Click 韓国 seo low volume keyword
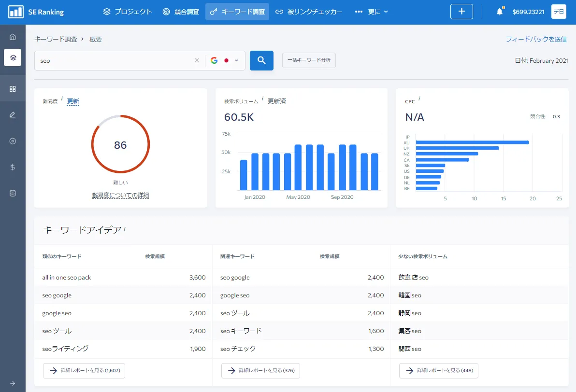The image size is (576, 392). tap(410, 295)
